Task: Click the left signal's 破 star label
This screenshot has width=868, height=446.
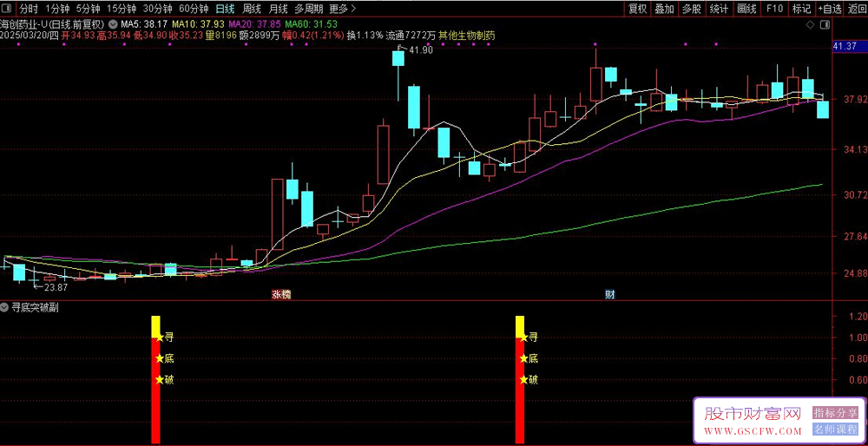Action: coord(164,379)
